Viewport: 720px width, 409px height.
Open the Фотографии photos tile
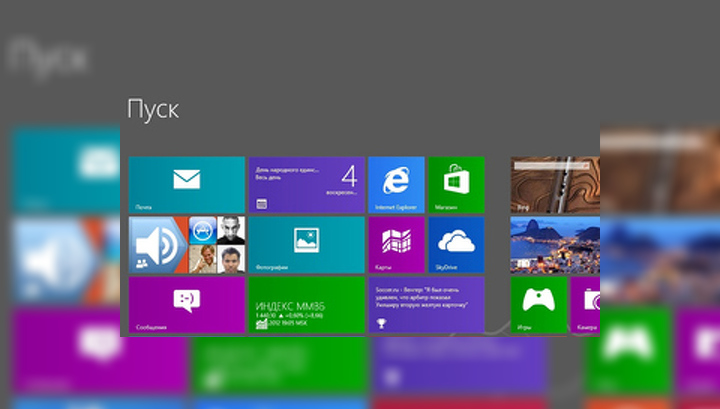pyautogui.click(x=307, y=245)
